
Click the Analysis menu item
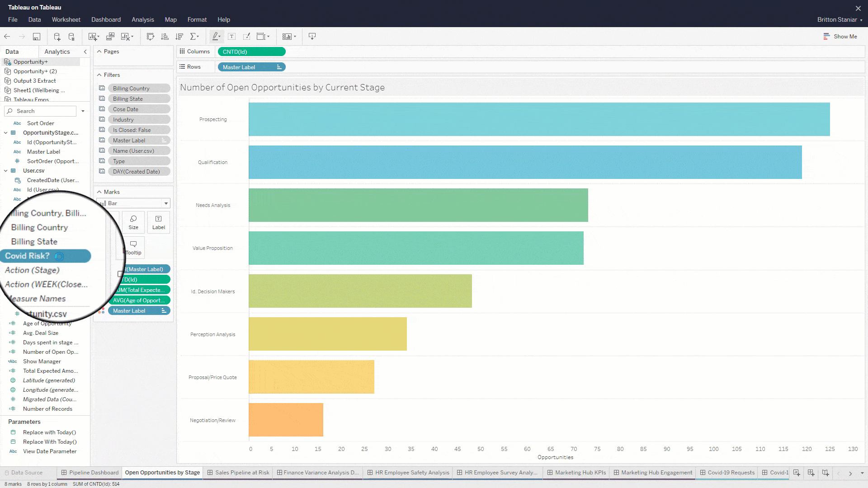(142, 20)
